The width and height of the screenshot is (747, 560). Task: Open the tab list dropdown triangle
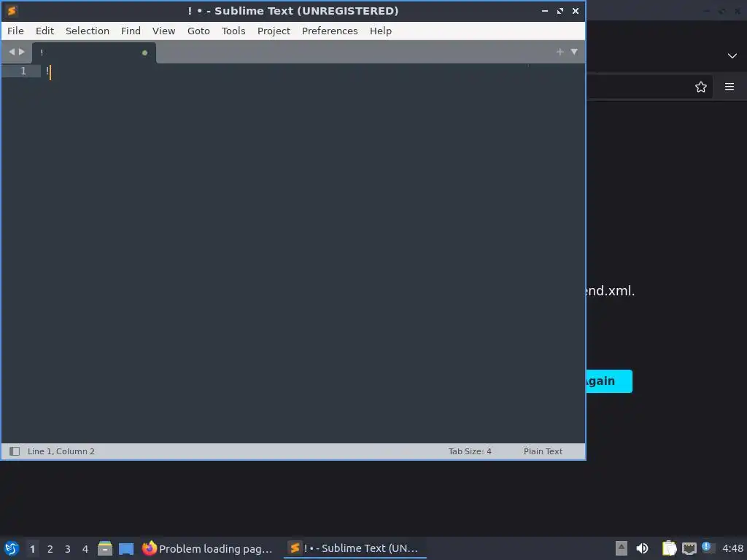(574, 52)
